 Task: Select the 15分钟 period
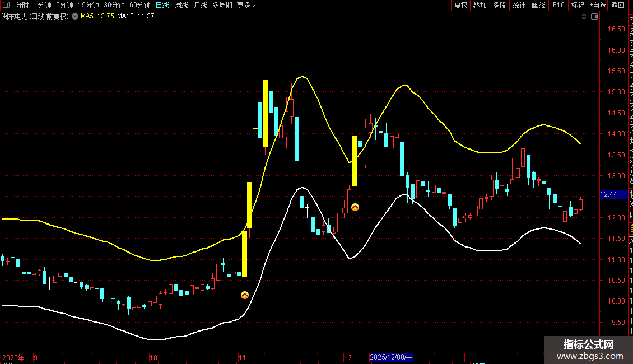[88, 5]
